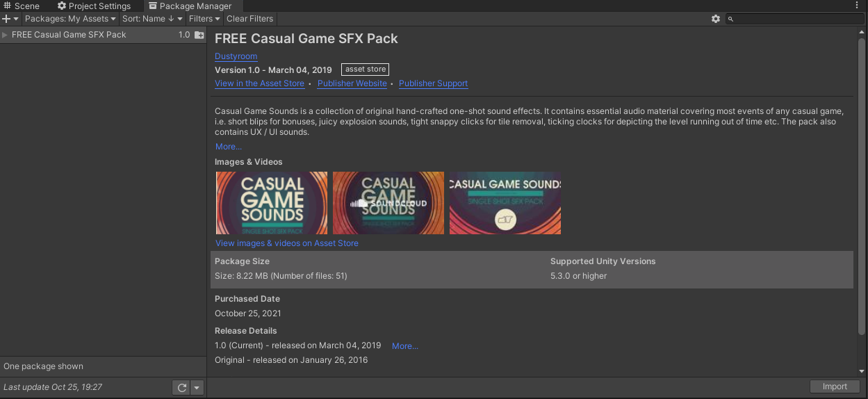The image size is (868, 399).
Task: Click 'Original - released on January 26, 2016' text
Action: 291,360
